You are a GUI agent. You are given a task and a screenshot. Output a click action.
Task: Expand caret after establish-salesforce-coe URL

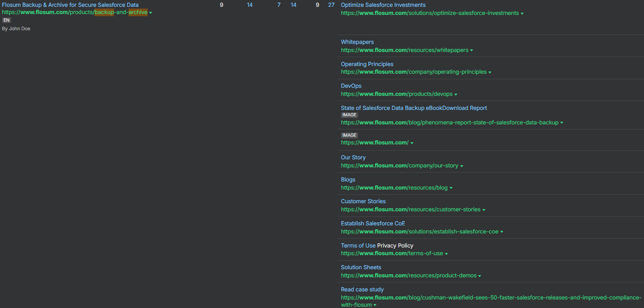coord(502,232)
